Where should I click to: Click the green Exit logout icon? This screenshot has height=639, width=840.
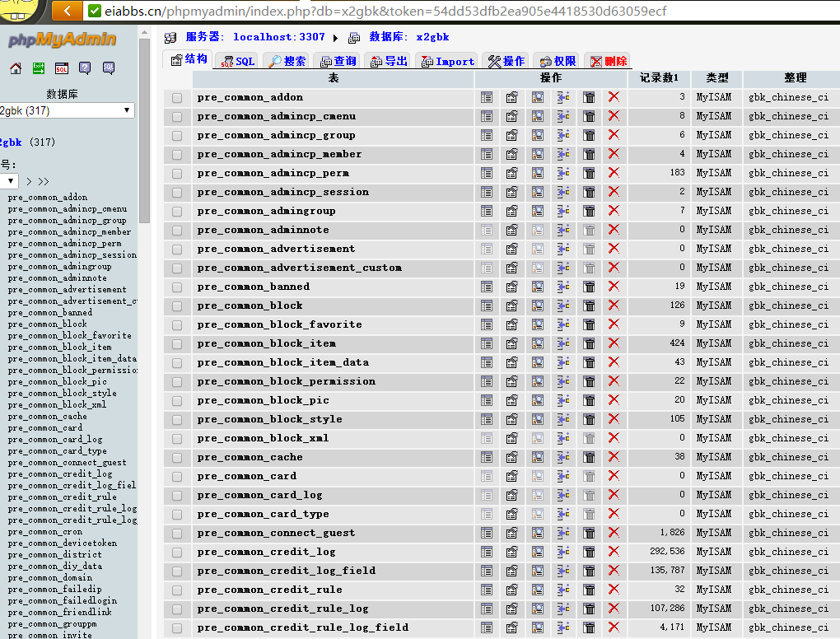coord(39,68)
